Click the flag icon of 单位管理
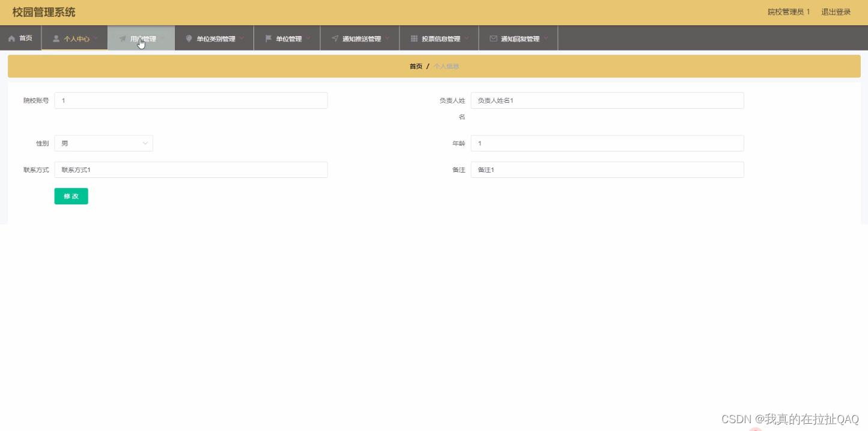The image size is (868, 431). tap(269, 38)
